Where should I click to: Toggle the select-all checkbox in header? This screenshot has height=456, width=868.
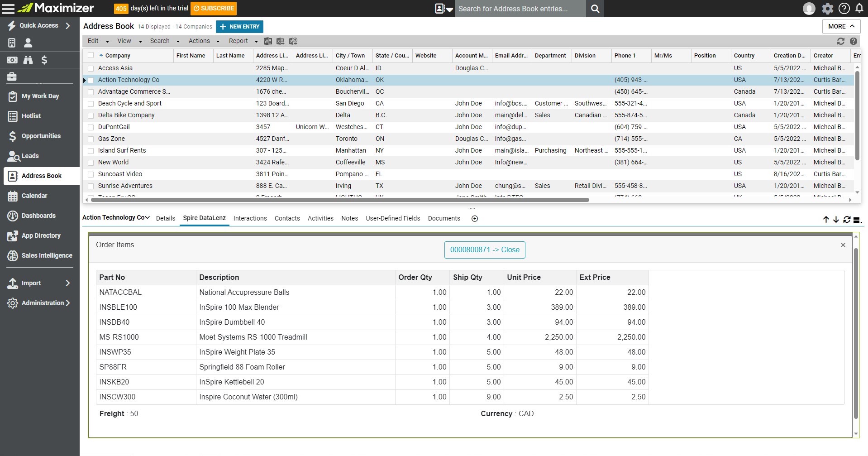(x=91, y=55)
